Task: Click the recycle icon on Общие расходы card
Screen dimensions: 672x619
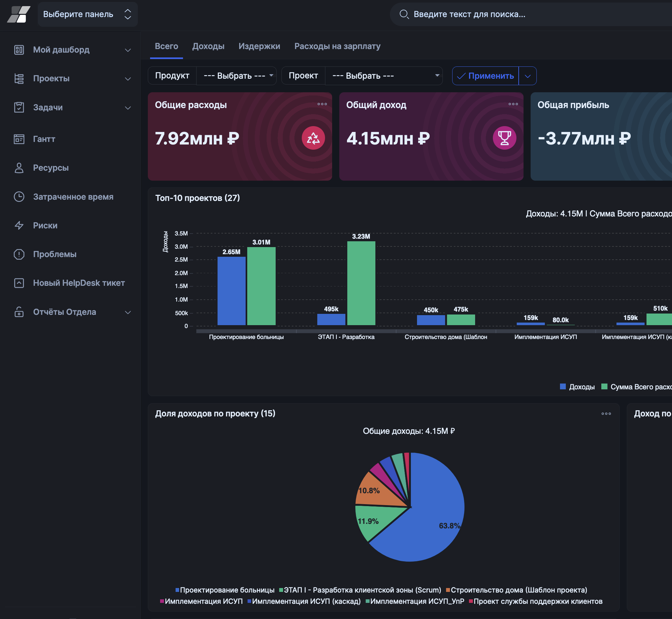Action: pos(313,138)
